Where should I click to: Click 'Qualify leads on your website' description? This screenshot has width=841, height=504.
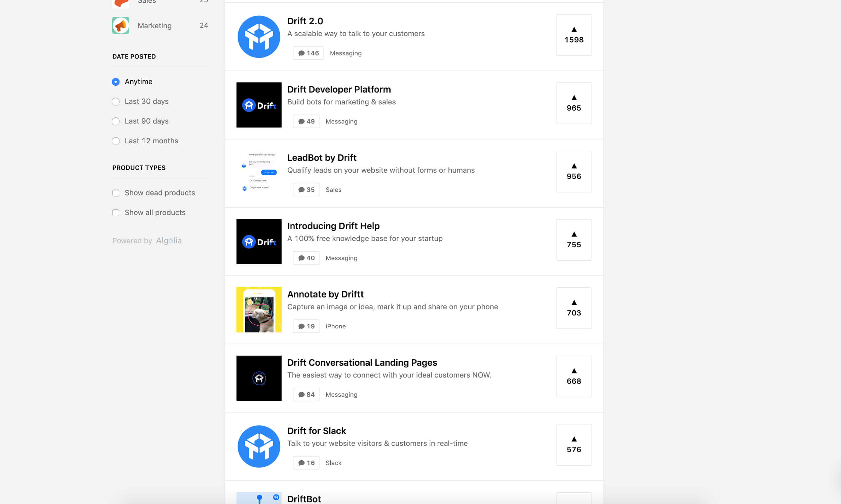pos(380,170)
